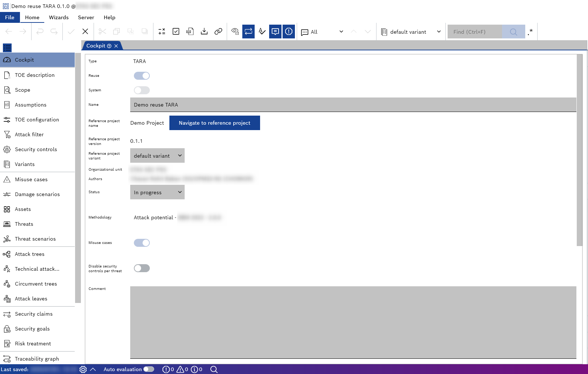Image resolution: width=588 pixels, height=374 pixels.
Task: Click the File button
Action: tap(10, 17)
